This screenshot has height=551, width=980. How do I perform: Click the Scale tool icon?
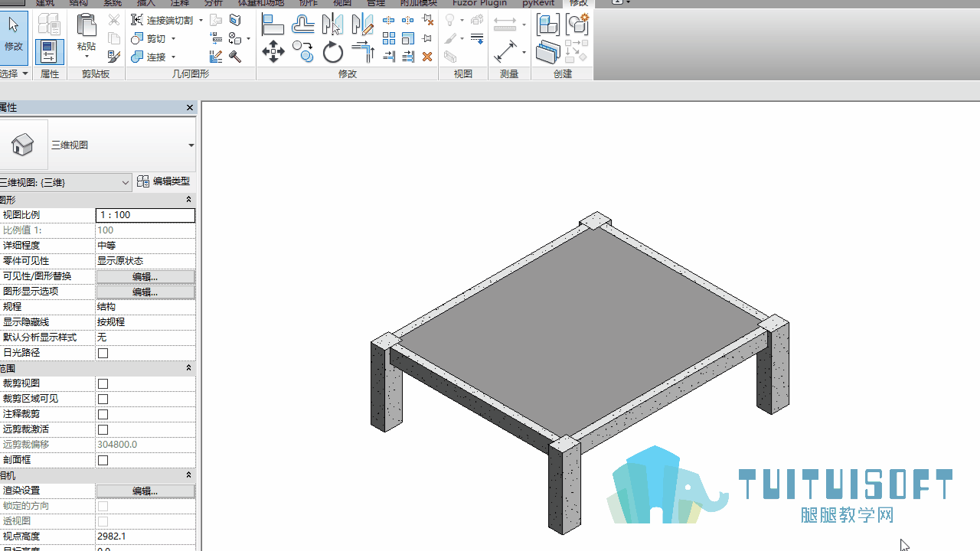(x=408, y=38)
